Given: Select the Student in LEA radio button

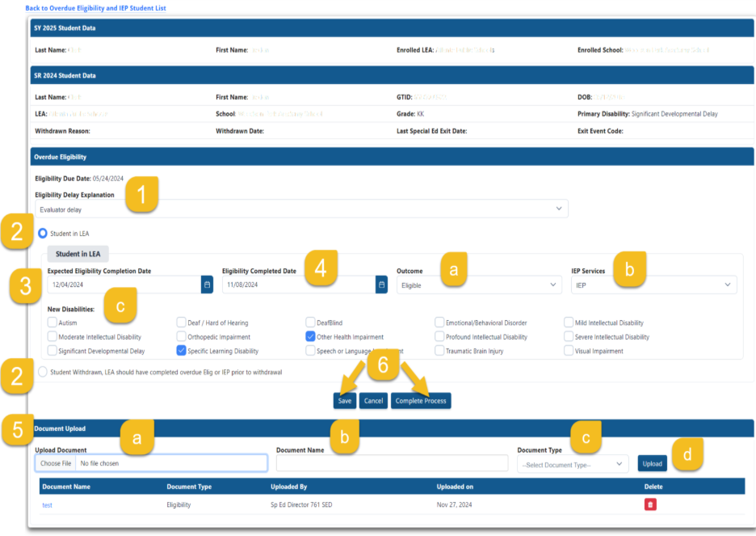Looking at the screenshot, I should 43,234.
